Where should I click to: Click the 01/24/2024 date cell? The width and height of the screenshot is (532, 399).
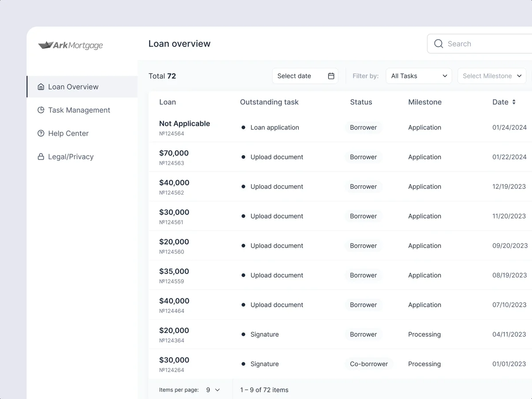pos(509,127)
